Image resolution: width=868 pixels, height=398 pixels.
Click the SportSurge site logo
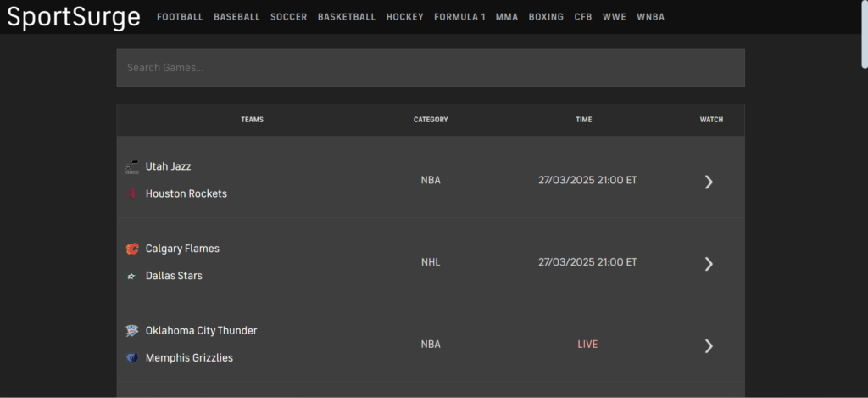click(x=74, y=17)
